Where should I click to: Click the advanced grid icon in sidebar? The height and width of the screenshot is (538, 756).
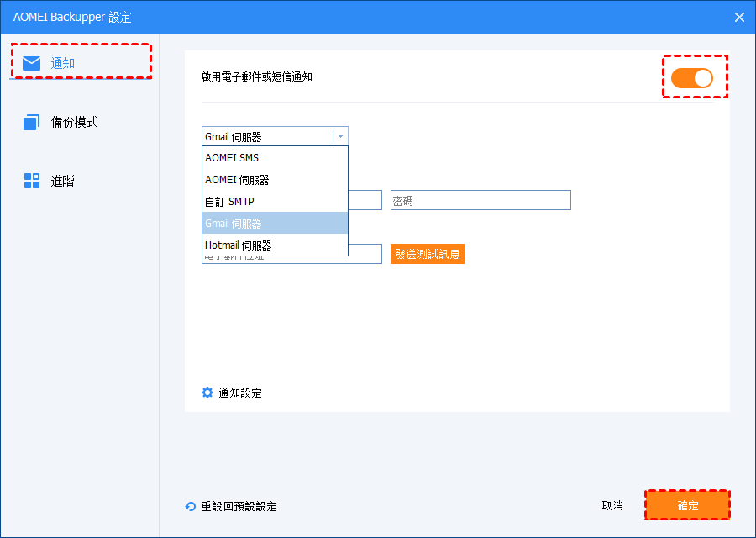tap(32, 181)
